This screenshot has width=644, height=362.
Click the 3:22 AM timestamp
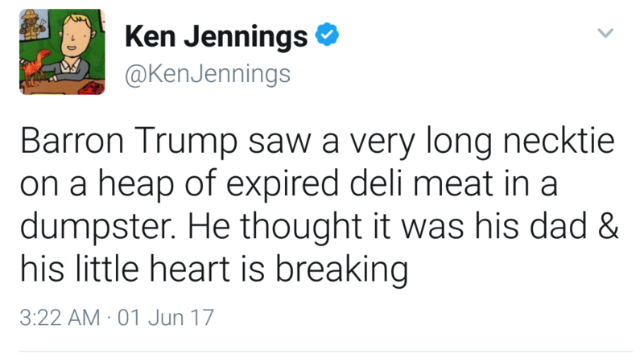(x=60, y=317)
